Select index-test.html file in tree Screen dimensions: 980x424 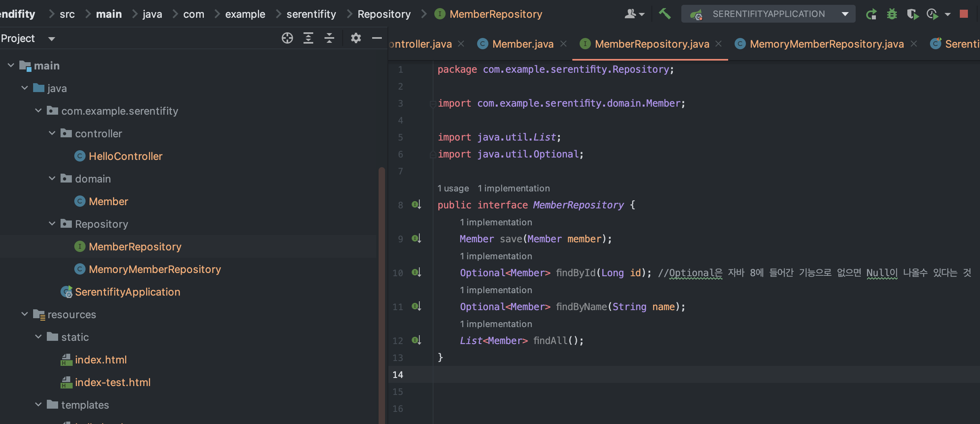point(113,382)
